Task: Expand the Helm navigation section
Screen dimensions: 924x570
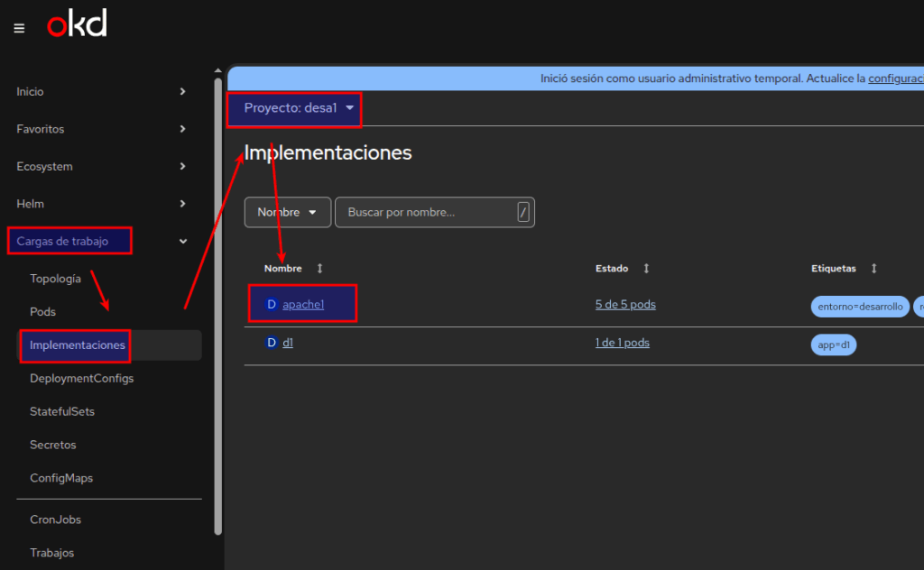Action: pos(183,204)
